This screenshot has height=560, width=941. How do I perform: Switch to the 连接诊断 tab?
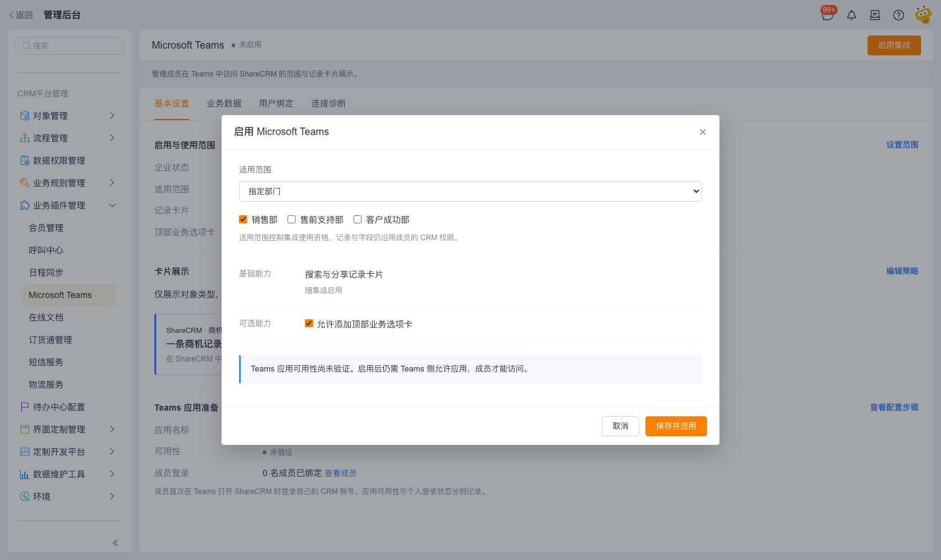coord(329,103)
